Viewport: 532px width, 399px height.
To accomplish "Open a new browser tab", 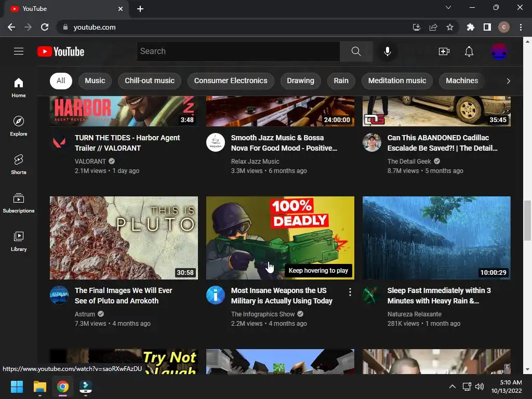I will tap(140, 9).
